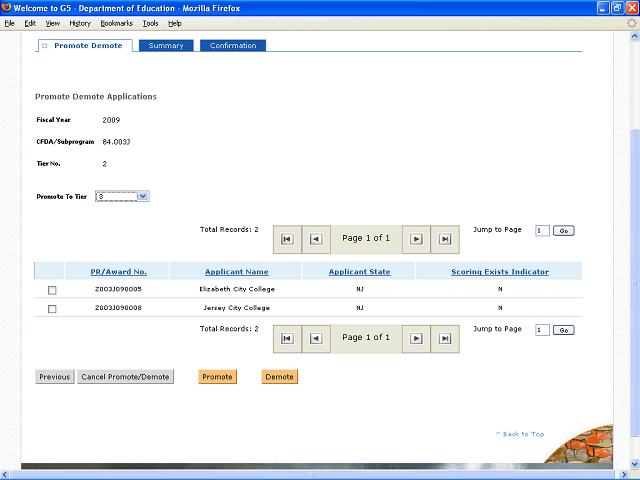Open the Help menu
Screen dimensions: 640x480
pos(175,23)
